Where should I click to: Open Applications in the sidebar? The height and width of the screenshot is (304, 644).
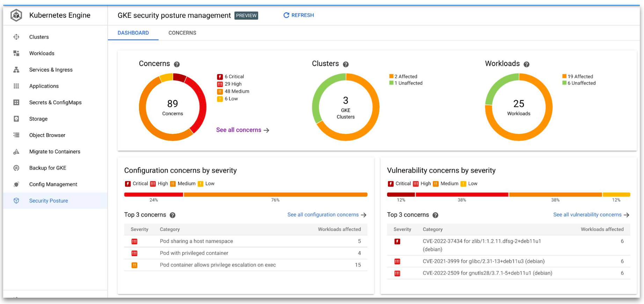[x=55, y=86]
